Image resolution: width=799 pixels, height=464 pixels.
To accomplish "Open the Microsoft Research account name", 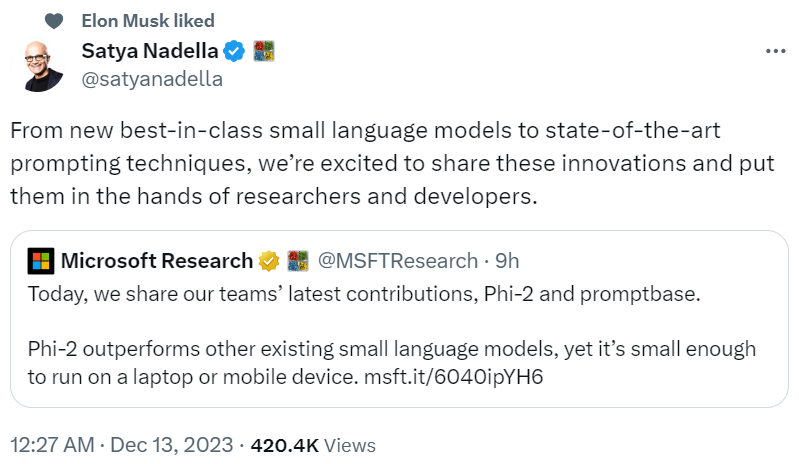I will point(157,261).
